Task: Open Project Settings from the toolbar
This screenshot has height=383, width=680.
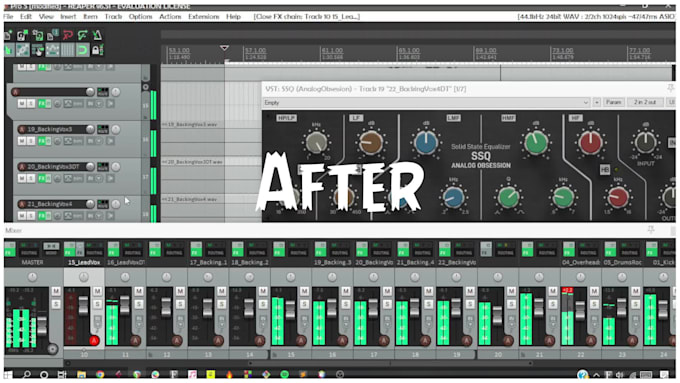Action: tap(52, 35)
